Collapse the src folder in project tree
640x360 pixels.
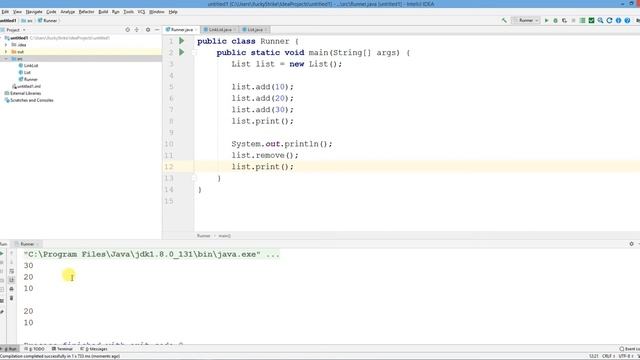6,59
